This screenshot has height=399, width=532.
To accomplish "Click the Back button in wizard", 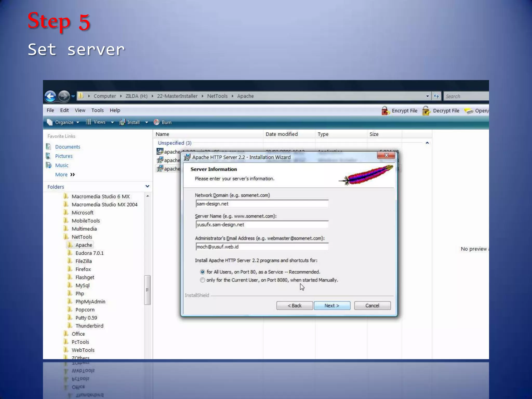I will pos(295,305).
